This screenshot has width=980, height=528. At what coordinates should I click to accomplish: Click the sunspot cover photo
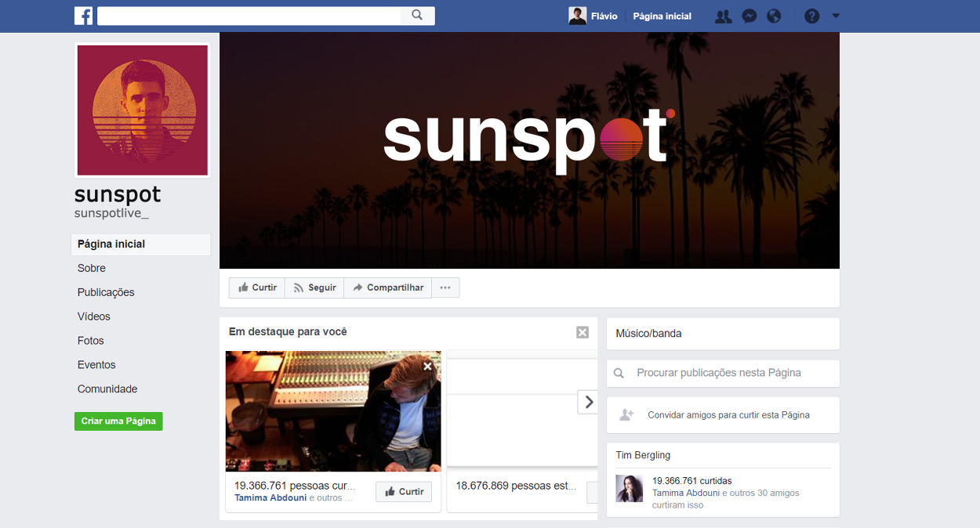click(529, 150)
